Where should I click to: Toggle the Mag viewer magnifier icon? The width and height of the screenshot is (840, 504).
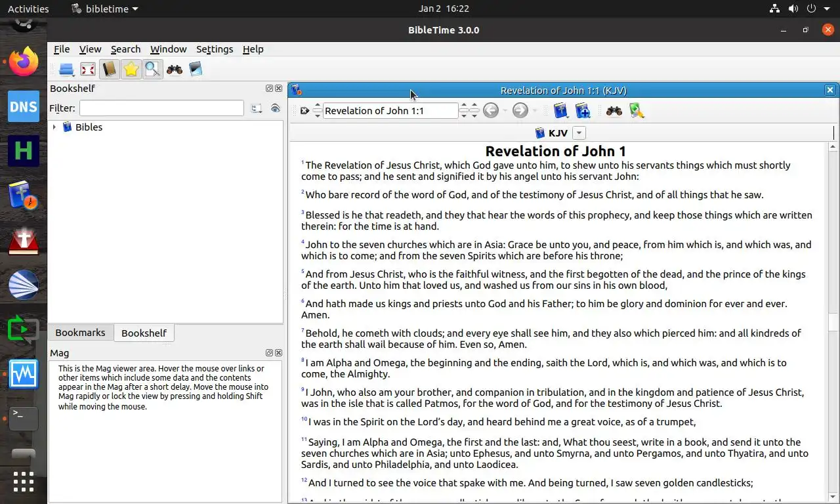coord(152,69)
